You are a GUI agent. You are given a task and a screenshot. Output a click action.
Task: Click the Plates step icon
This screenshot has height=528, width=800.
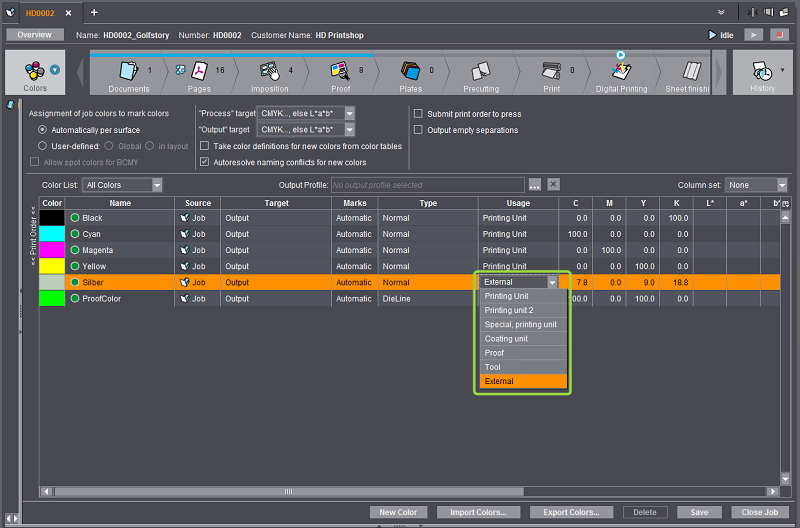pos(411,71)
